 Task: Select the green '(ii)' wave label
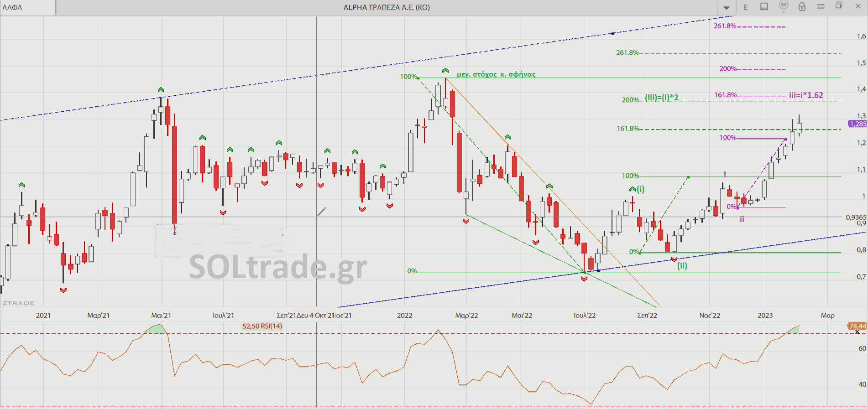click(x=682, y=266)
